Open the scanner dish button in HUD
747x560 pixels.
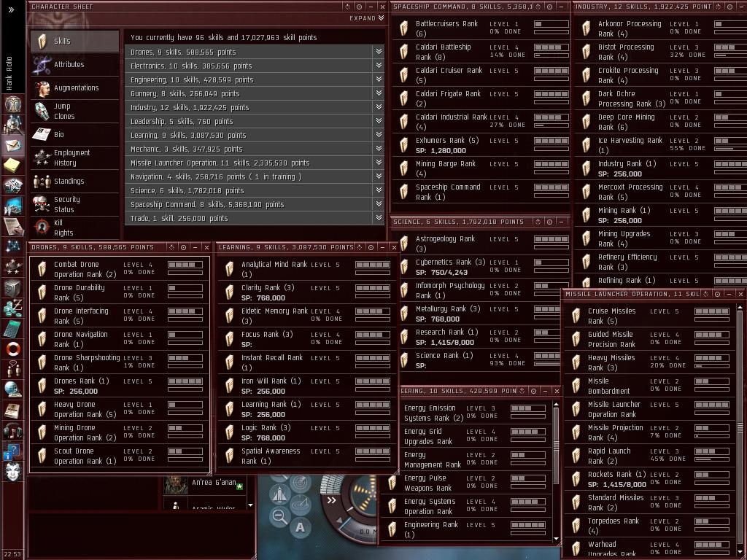300,483
